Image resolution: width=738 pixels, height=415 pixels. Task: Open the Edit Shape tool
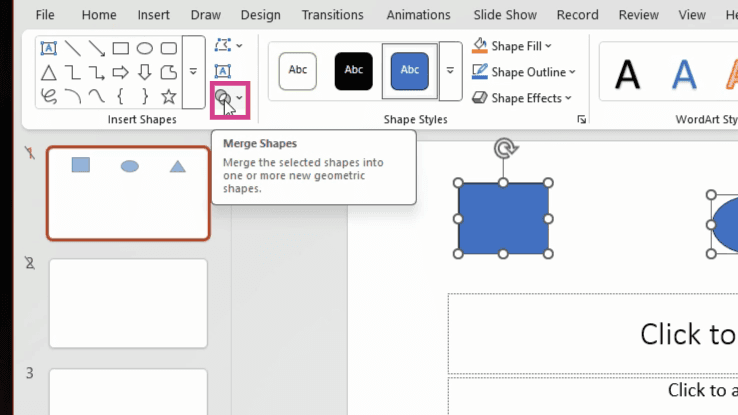[x=228, y=46]
